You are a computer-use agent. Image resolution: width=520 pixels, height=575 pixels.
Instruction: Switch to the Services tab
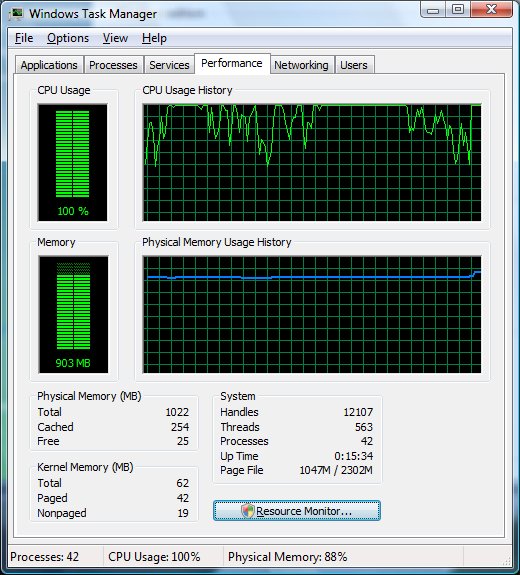[x=169, y=65]
